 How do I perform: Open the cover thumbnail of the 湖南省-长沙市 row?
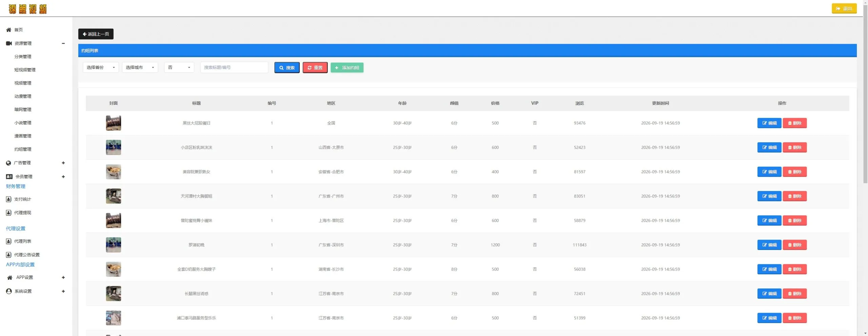[113, 269]
